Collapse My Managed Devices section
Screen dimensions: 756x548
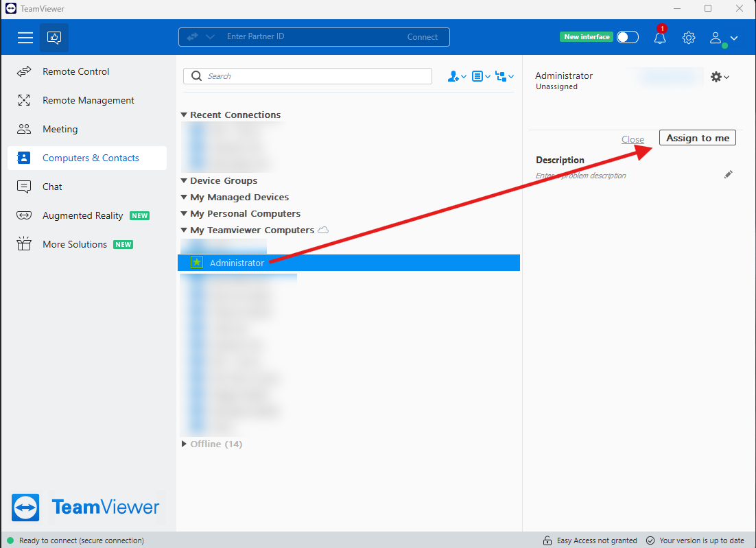184,197
